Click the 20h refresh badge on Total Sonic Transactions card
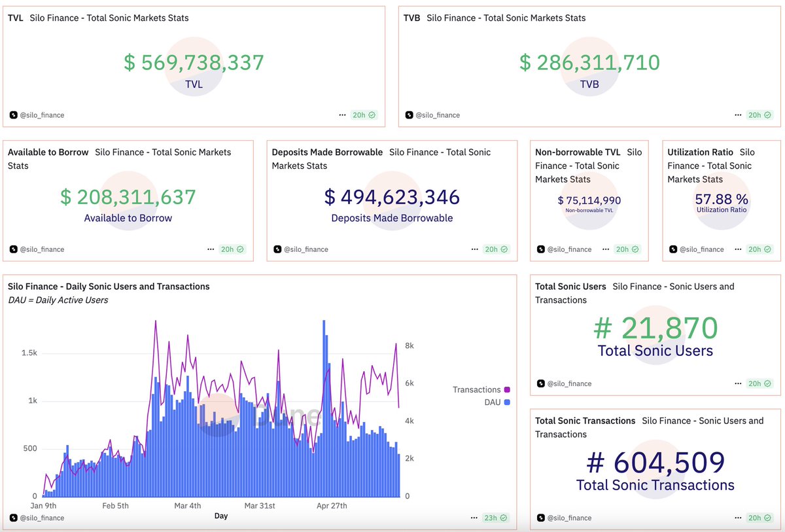Image resolution: width=785 pixels, height=532 pixels. (759, 517)
